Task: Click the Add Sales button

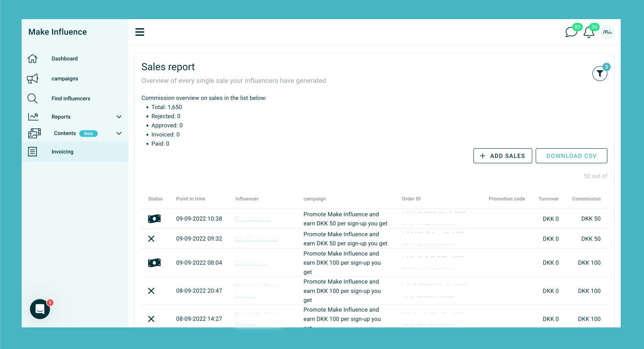Action: [x=503, y=156]
